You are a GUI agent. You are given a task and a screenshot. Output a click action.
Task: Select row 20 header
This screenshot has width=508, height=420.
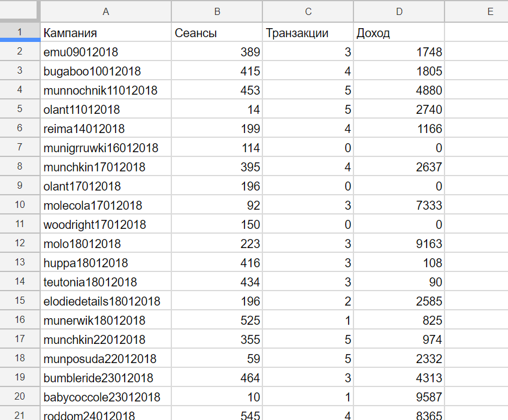tap(19, 397)
